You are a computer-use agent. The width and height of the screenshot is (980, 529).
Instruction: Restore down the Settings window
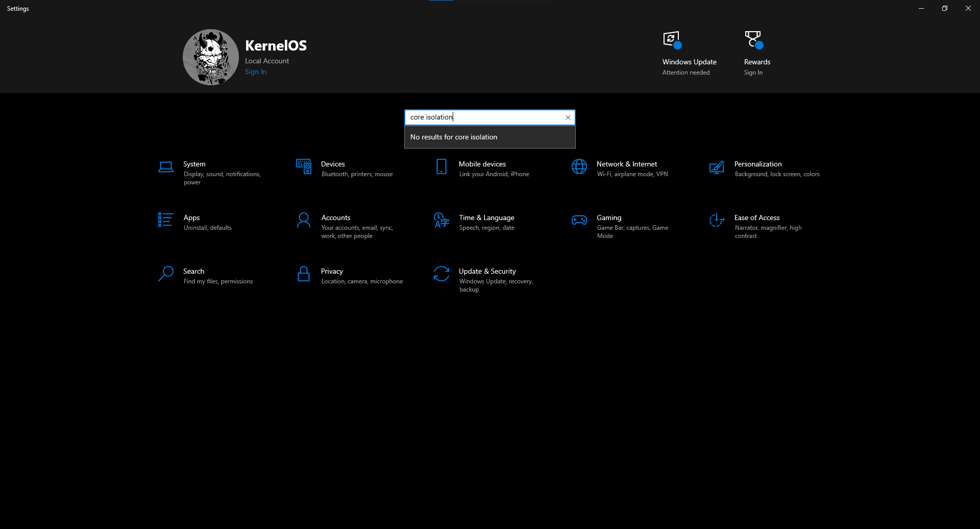pyautogui.click(x=945, y=8)
